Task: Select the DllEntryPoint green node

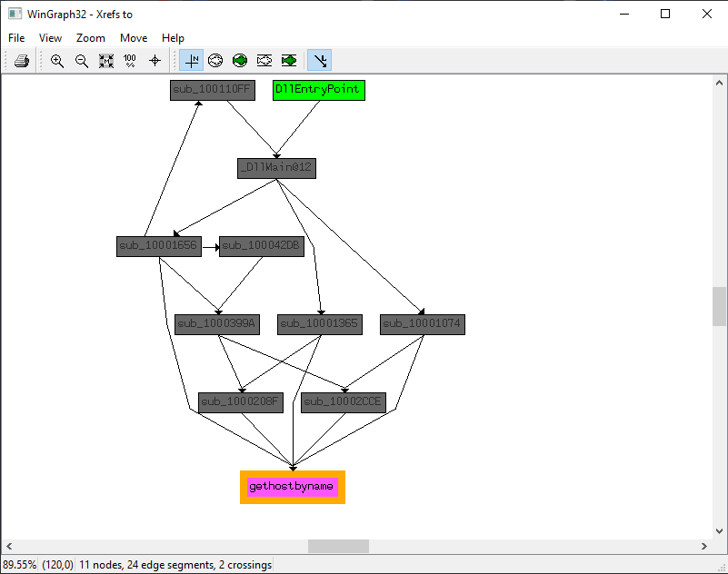Action: click(x=318, y=90)
